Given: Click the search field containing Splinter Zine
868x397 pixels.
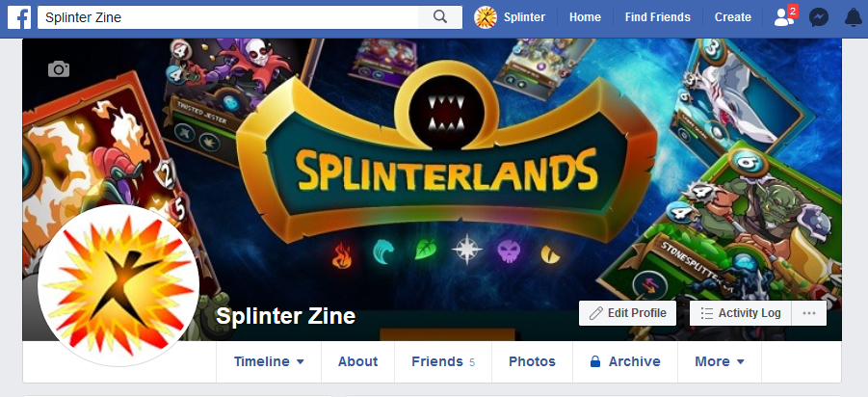Looking at the screenshot, I should 228,17.
